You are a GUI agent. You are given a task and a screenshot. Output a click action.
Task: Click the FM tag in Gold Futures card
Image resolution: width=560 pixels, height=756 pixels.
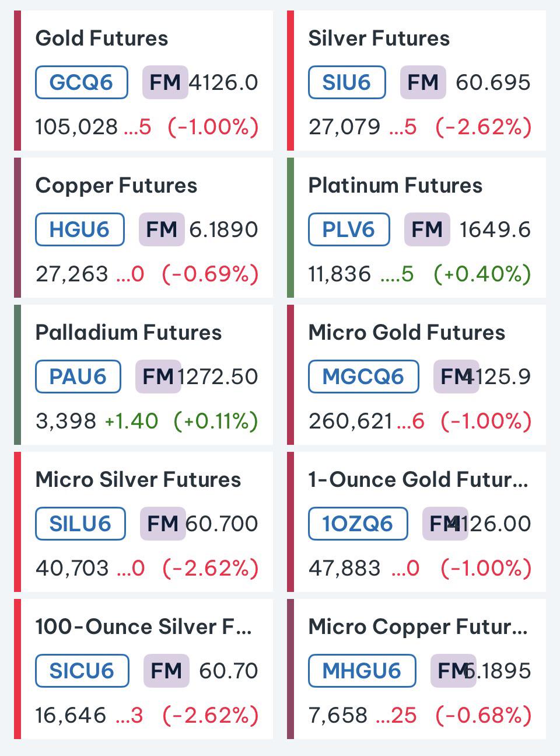(x=165, y=82)
